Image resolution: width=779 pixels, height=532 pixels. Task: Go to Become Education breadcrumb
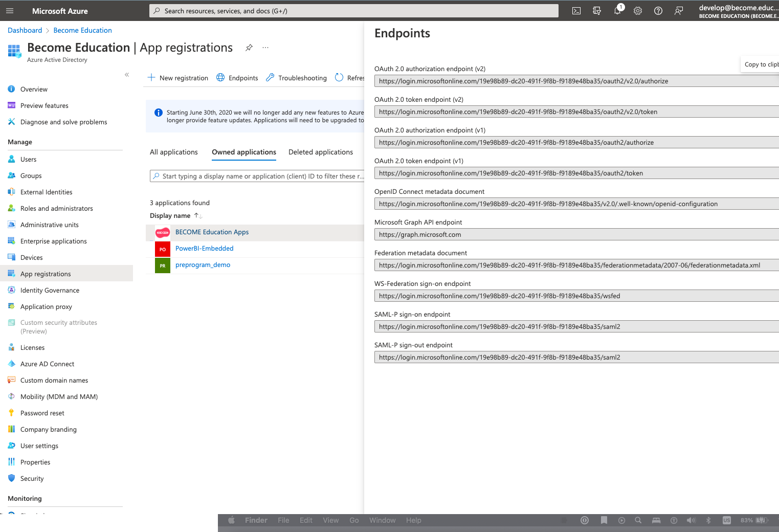click(82, 30)
